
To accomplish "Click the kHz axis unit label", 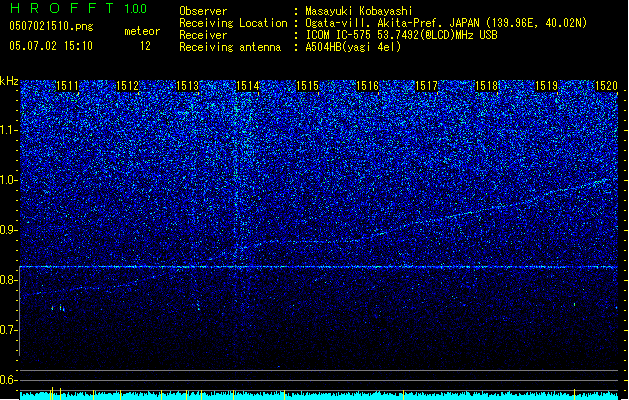I will click(x=9, y=81).
